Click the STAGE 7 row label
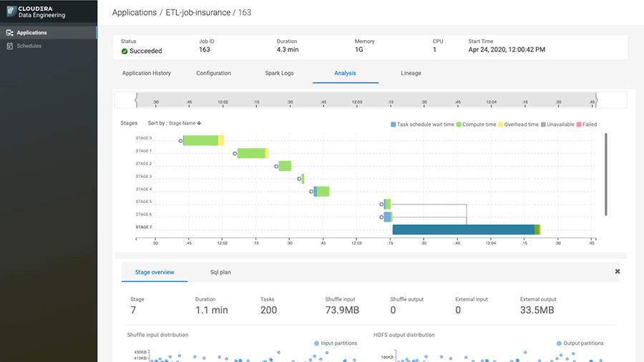This screenshot has height=362, width=644. pyautogui.click(x=144, y=227)
